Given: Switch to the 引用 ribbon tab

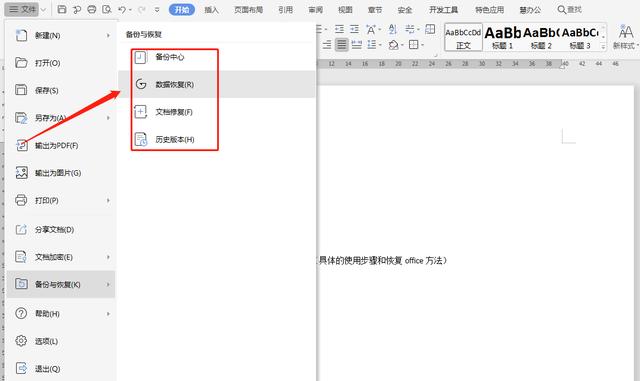Looking at the screenshot, I should (x=285, y=9).
